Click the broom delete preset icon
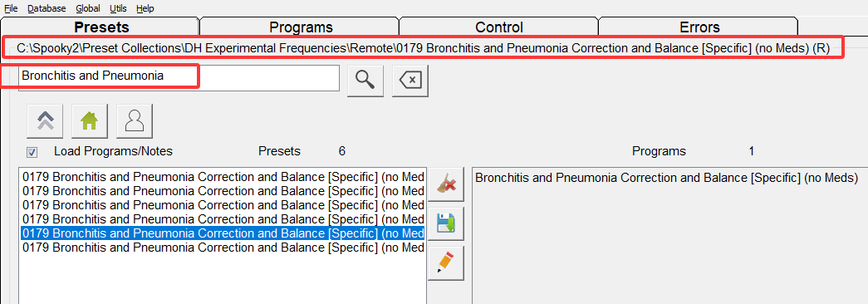 446,184
